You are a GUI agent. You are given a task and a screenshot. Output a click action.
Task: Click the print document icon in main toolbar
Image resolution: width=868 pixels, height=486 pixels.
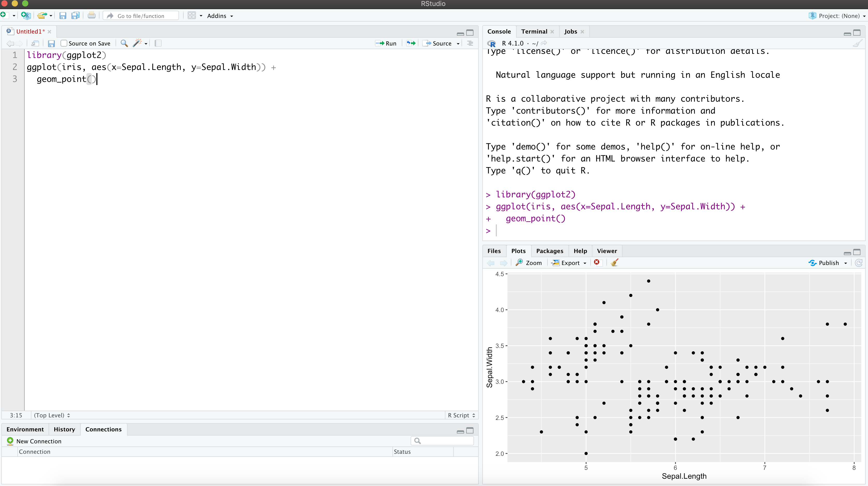coord(91,16)
